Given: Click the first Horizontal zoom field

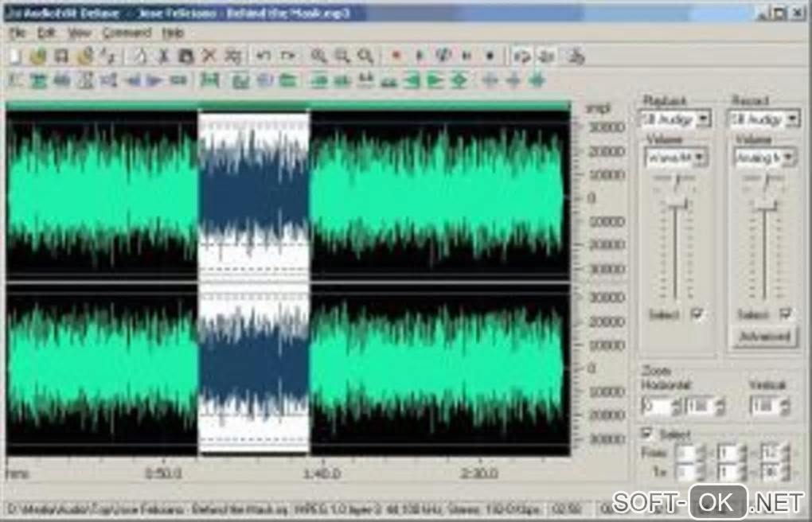Looking at the screenshot, I should coord(656,406).
